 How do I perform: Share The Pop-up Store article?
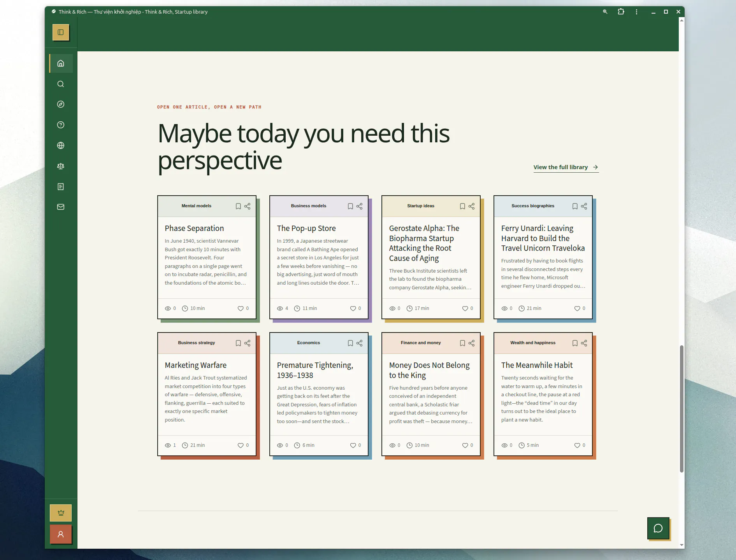point(359,206)
